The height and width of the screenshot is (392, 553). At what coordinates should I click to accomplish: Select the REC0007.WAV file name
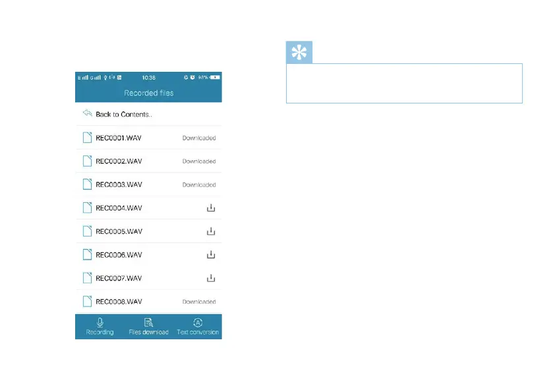click(x=119, y=278)
